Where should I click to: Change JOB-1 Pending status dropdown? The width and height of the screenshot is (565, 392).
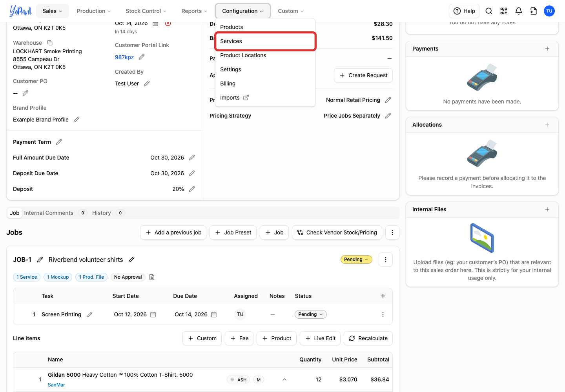pyautogui.click(x=356, y=260)
